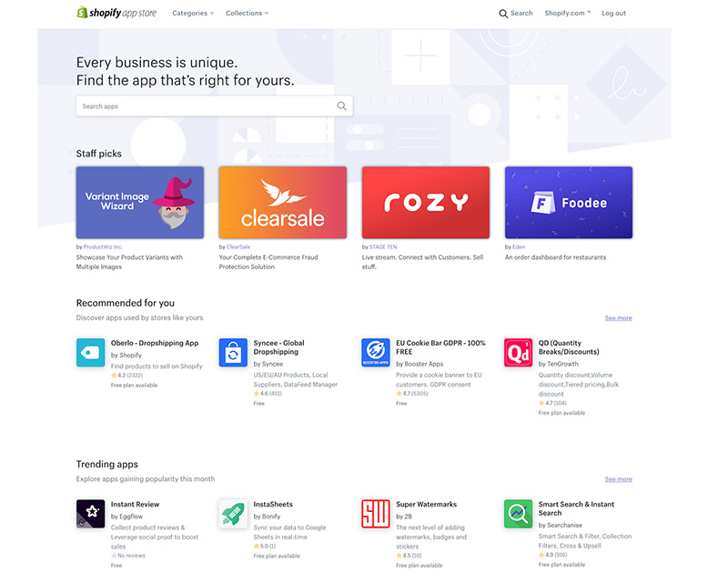Click the EU Cookie Bar GDPR icon
The image size is (728, 583).
point(376,352)
